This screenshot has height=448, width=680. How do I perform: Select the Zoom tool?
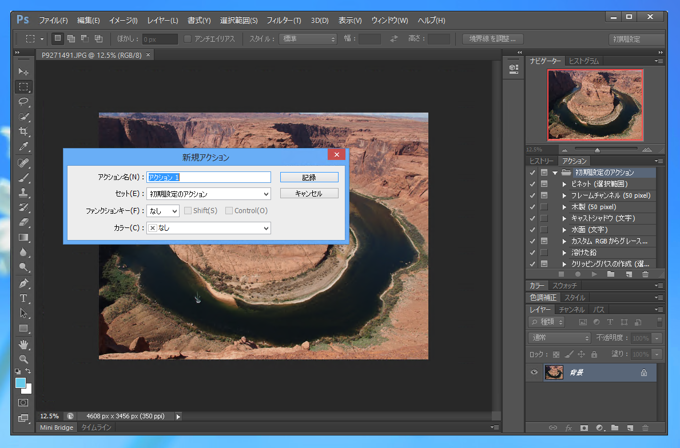click(23, 359)
